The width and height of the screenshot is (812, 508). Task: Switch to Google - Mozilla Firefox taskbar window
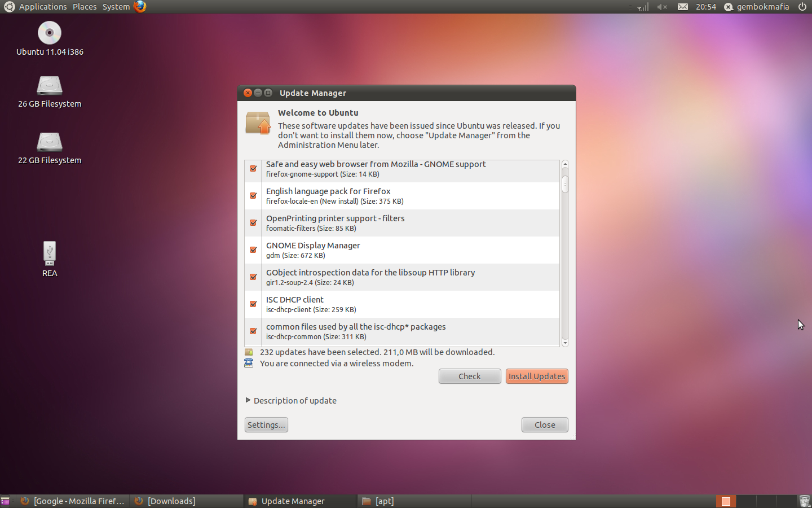pyautogui.click(x=73, y=501)
